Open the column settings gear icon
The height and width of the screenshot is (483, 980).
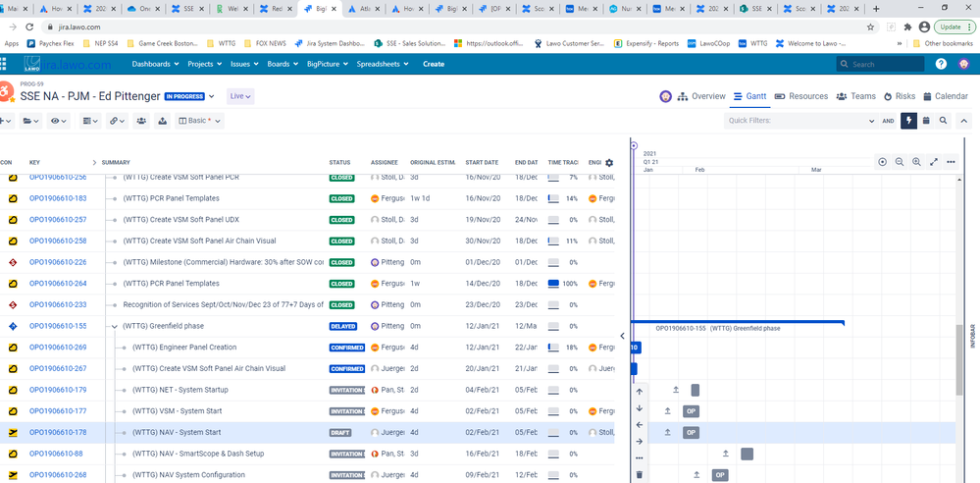609,163
